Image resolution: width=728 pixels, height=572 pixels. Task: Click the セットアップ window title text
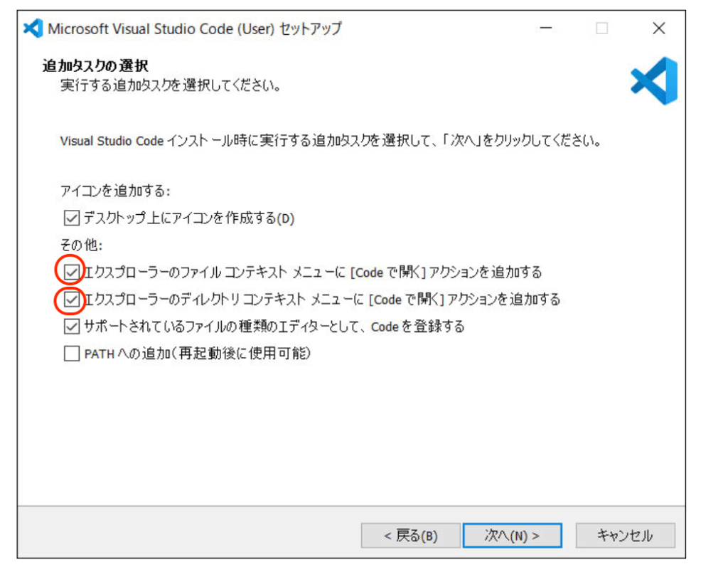tap(194, 29)
